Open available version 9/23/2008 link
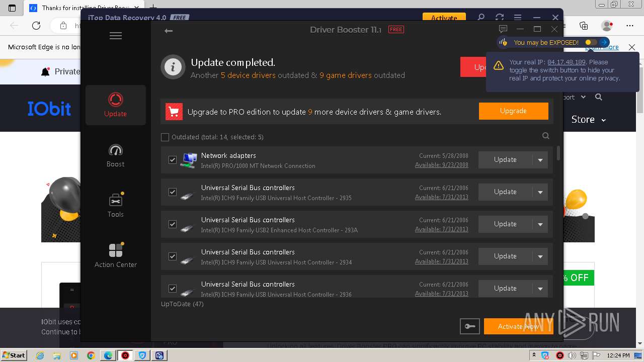The width and height of the screenshot is (644, 362). pos(441,165)
